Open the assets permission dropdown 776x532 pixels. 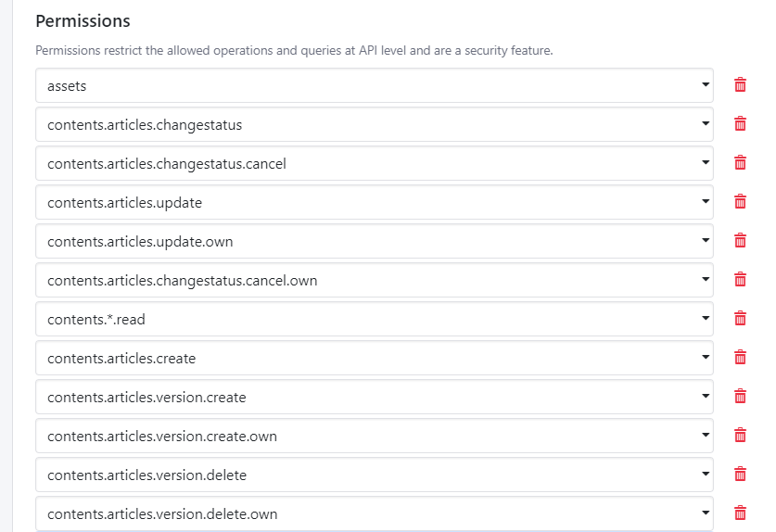coord(375,85)
